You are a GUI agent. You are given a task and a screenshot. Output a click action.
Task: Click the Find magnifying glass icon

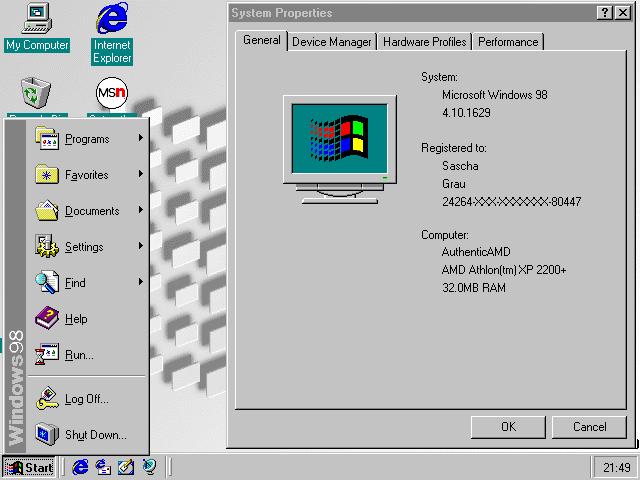(47, 282)
